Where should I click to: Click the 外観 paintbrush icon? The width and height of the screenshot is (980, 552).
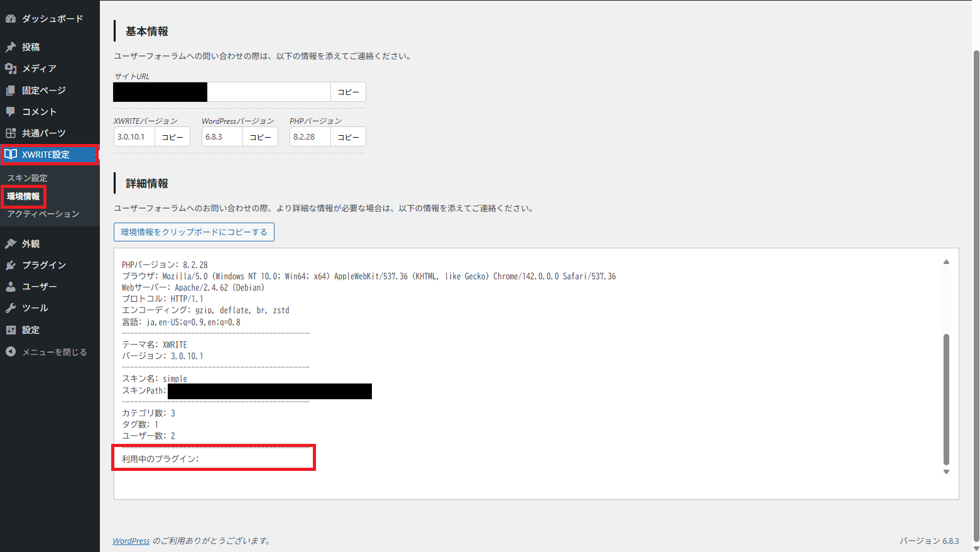(11, 244)
